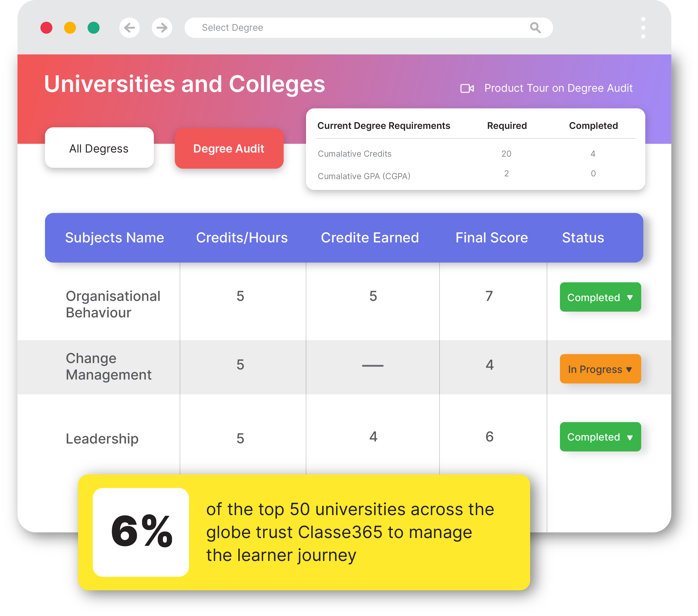Screen dimensions: 698x616
Task: Change status of Organisational Behaviour from Completed
Action: click(x=600, y=297)
